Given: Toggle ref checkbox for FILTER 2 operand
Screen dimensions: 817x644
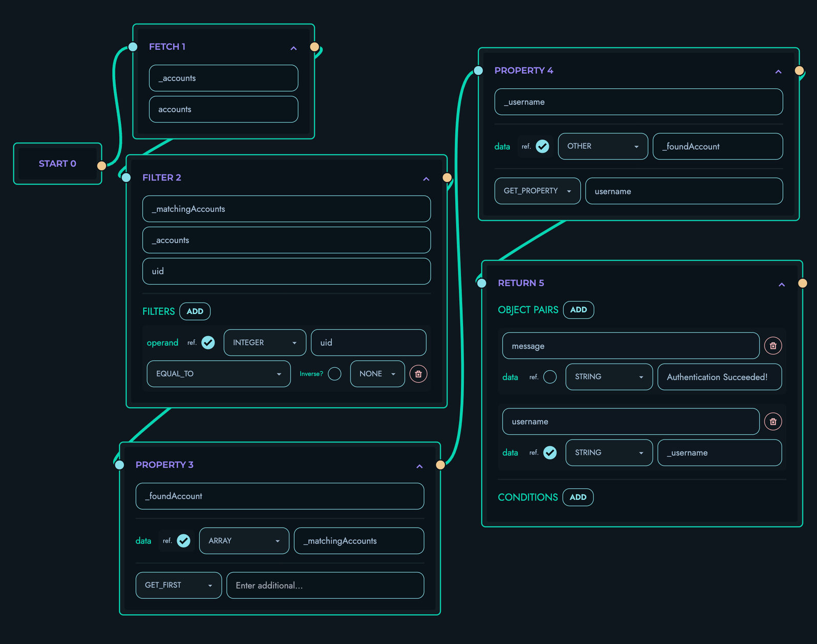Looking at the screenshot, I should click(208, 343).
